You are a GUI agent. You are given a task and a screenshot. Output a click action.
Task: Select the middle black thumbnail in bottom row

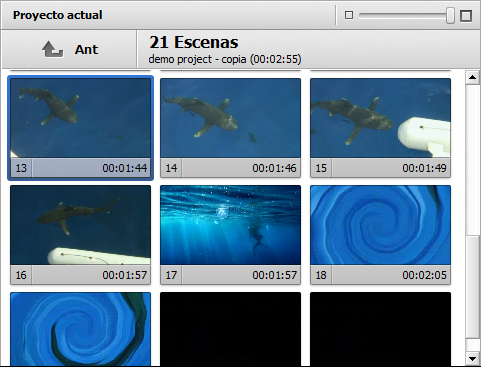[x=230, y=329]
